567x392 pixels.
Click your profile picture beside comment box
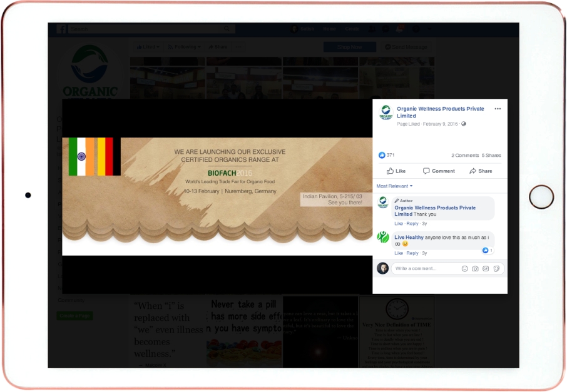(382, 268)
